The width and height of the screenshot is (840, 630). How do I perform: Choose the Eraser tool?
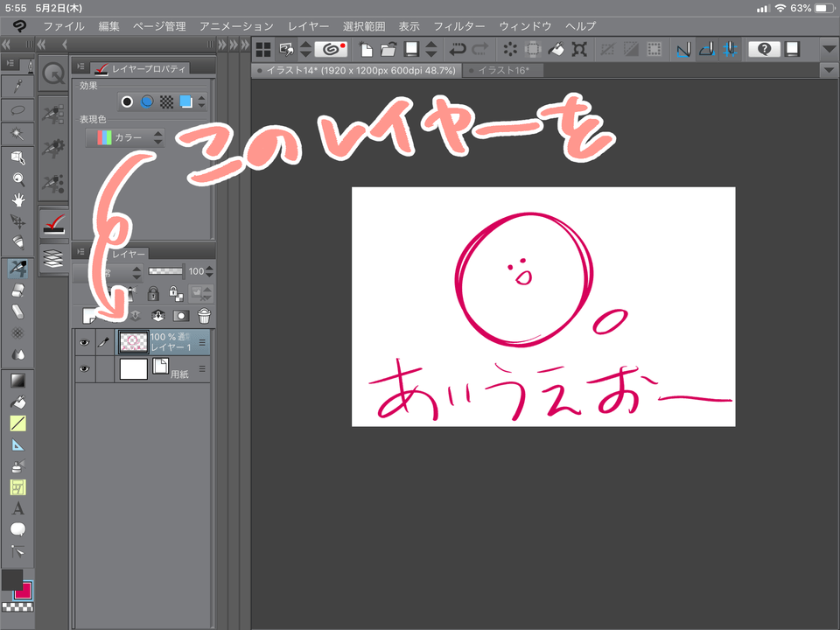click(17, 290)
